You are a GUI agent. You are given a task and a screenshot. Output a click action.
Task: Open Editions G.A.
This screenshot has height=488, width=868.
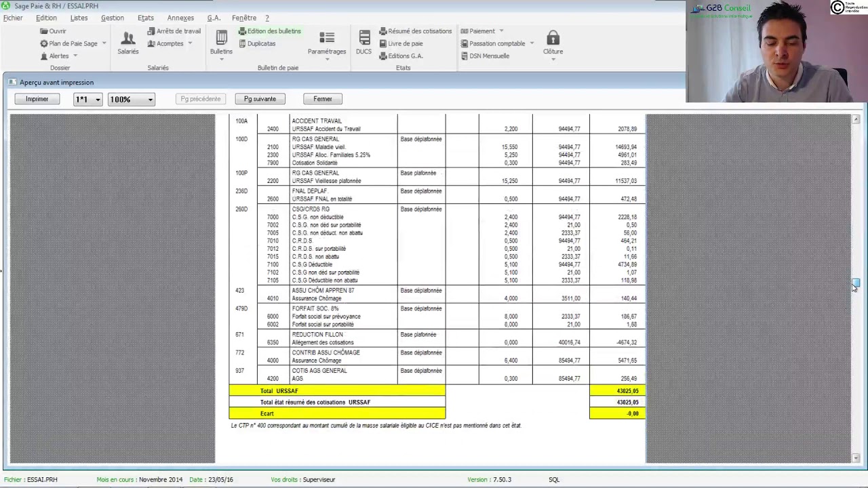401,56
